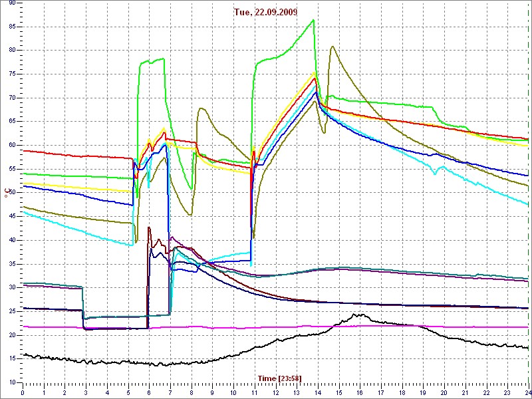Click hour 11 on the time axis
Screen dimensions: 532x399
click(255, 392)
